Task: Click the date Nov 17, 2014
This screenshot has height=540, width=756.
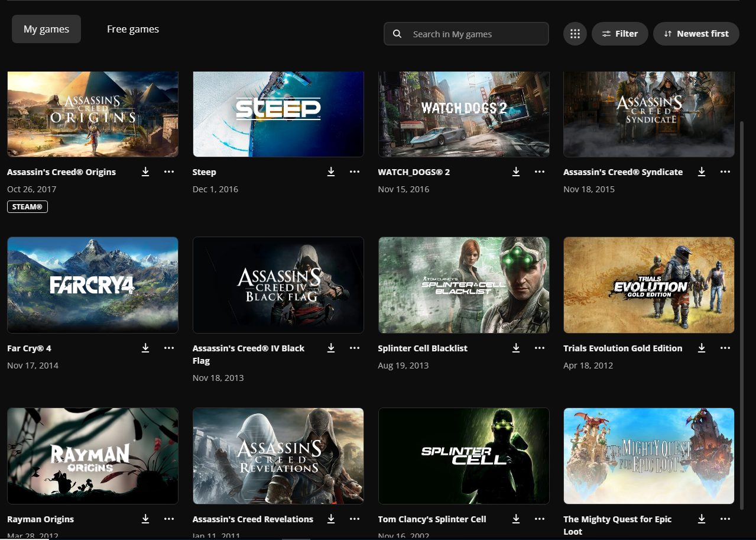Action: tap(33, 366)
